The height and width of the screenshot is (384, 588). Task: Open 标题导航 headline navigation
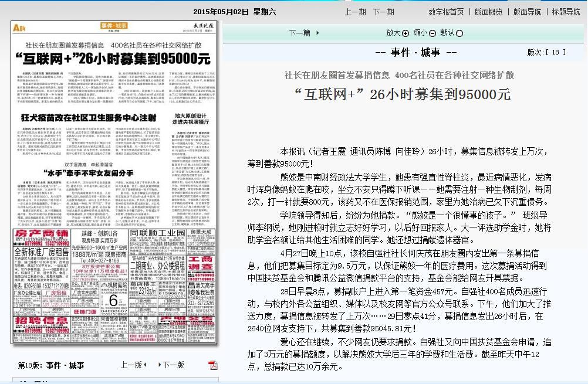[566, 12]
